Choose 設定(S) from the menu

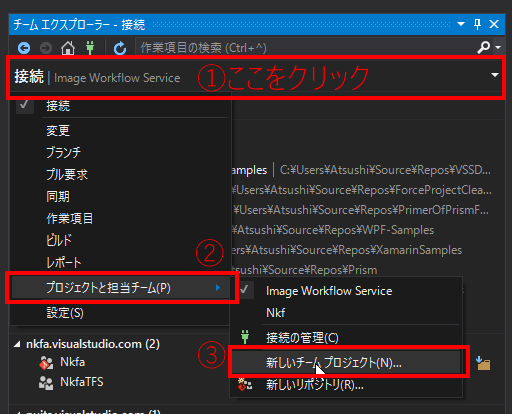pyautogui.click(x=120, y=313)
